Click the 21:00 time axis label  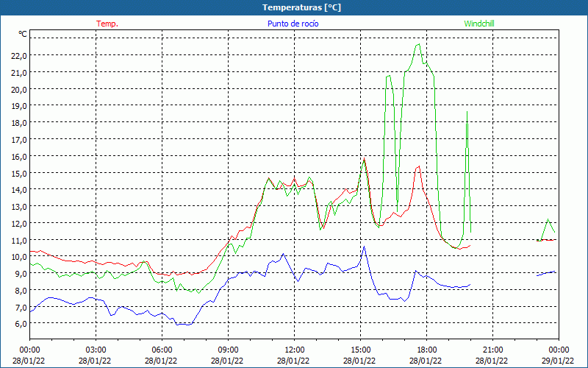click(492, 350)
